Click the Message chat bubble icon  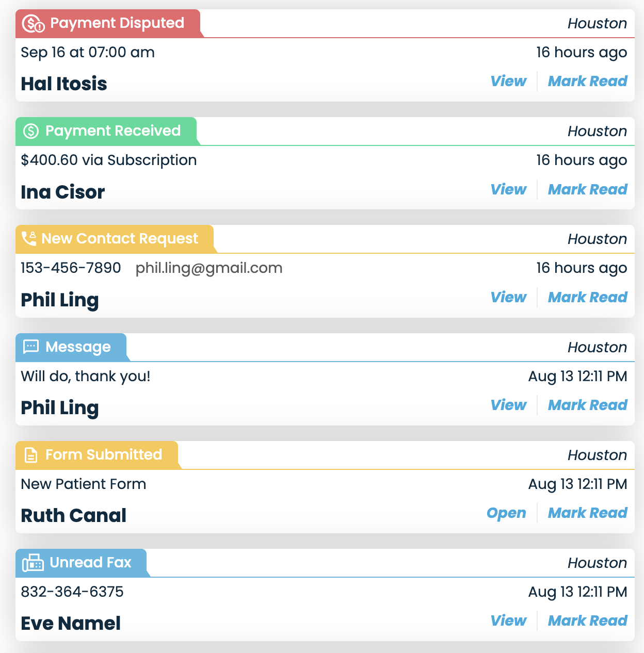[31, 346]
